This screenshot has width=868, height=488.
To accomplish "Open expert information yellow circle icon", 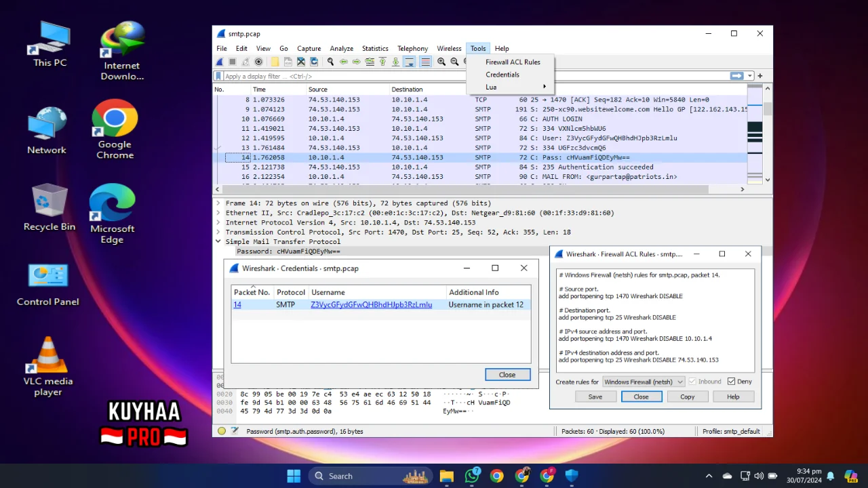I will tap(222, 431).
